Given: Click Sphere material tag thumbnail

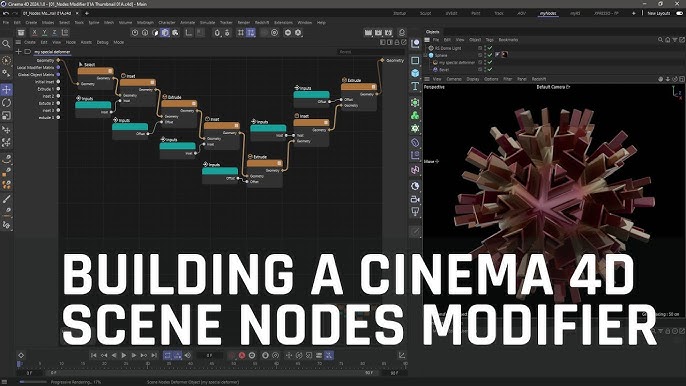Looking at the screenshot, I should coord(504,55).
